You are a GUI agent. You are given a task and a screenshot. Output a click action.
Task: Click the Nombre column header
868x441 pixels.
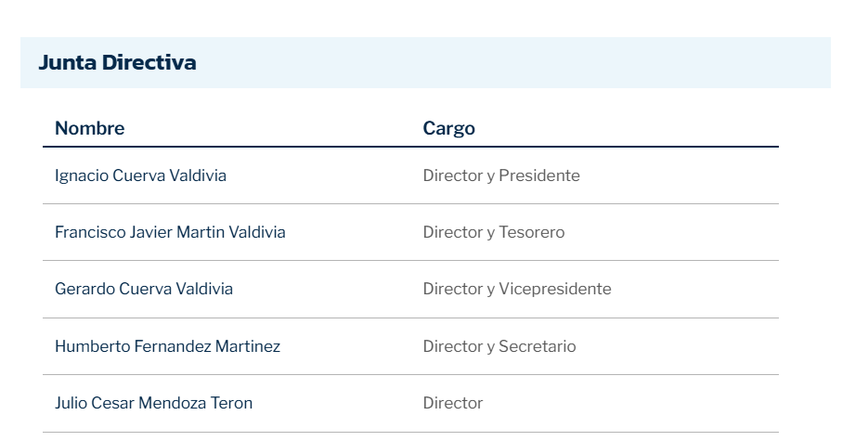pos(90,128)
